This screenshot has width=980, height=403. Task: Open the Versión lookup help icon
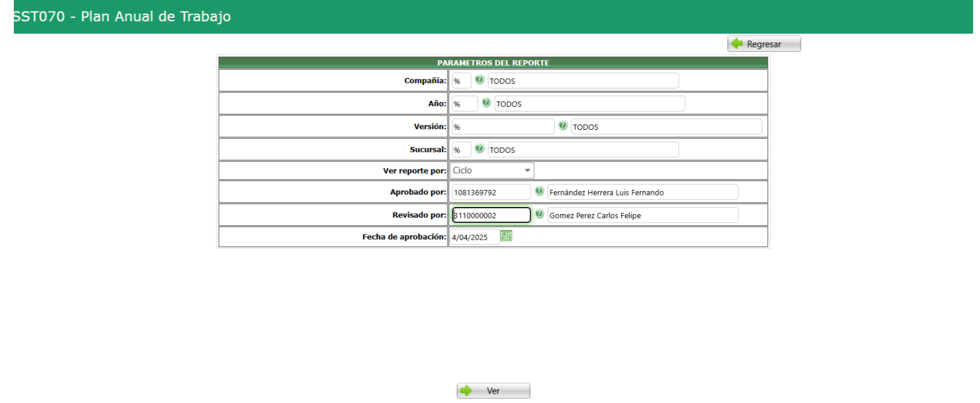click(x=563, y=126)
